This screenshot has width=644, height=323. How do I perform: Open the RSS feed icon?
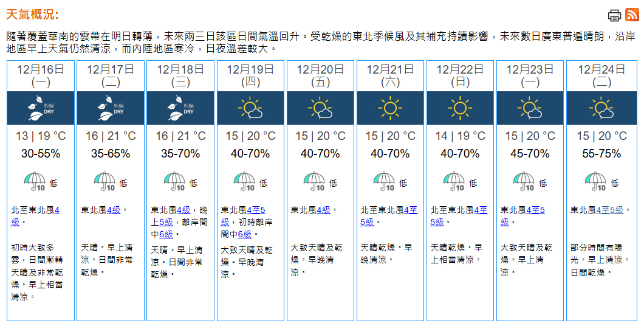coord(632,15)
